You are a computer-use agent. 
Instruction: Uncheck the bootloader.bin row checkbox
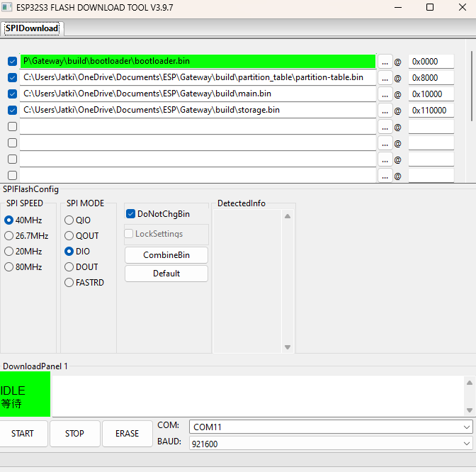[12, 62]
